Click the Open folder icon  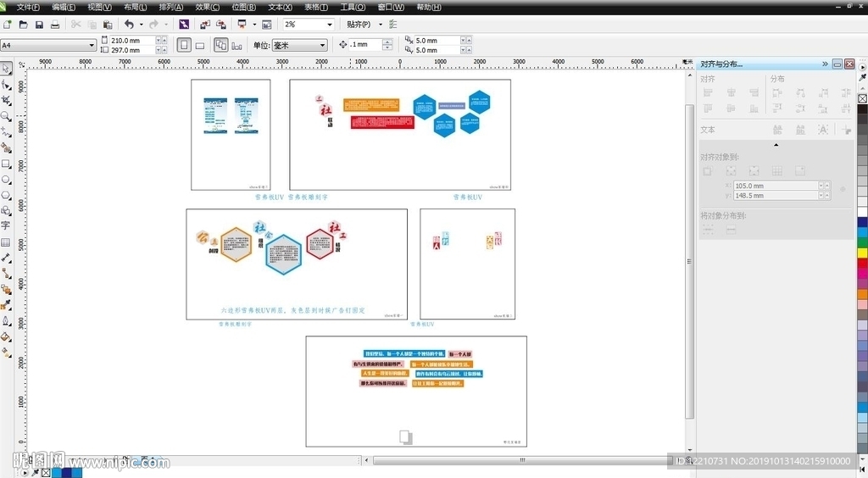pyautogui.click(x=23, y=25)
